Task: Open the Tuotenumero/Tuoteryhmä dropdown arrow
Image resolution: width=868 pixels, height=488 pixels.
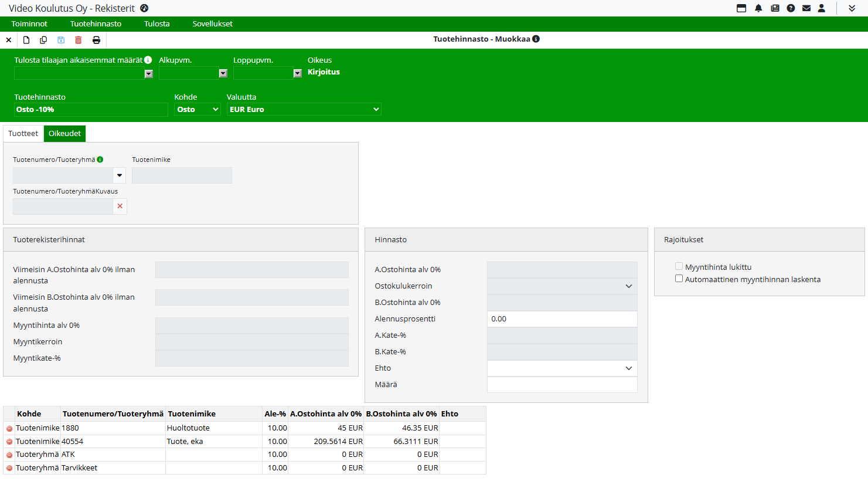Action: [x=120, y=175]
